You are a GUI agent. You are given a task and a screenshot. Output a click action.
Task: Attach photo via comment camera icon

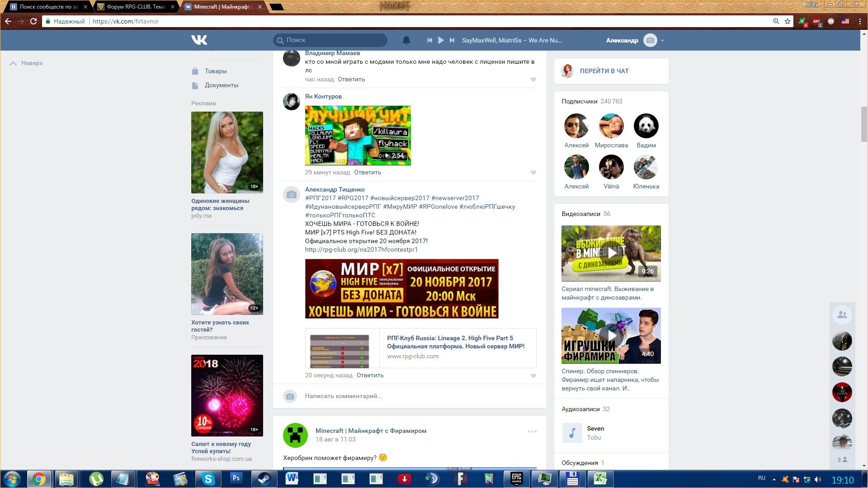[x=290, y=396]
